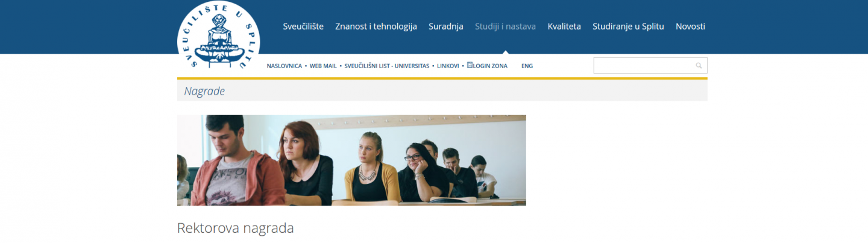Screen dimensions: 868x243
Task: Click the Nagrade page title bar
Action: [442, 90]
